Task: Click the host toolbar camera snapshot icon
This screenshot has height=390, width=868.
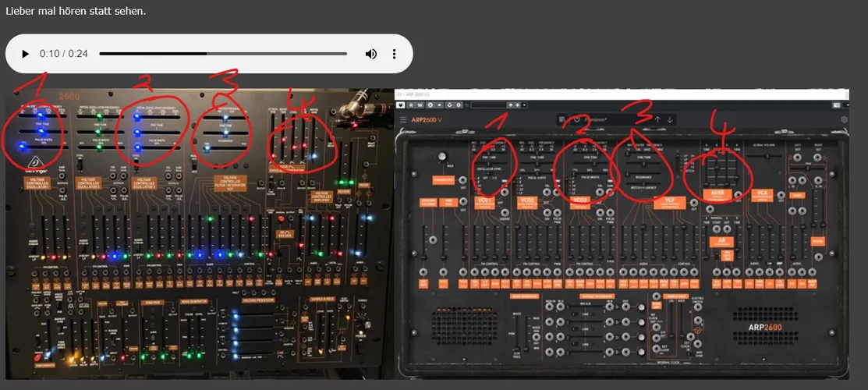Action: point(837,105)
